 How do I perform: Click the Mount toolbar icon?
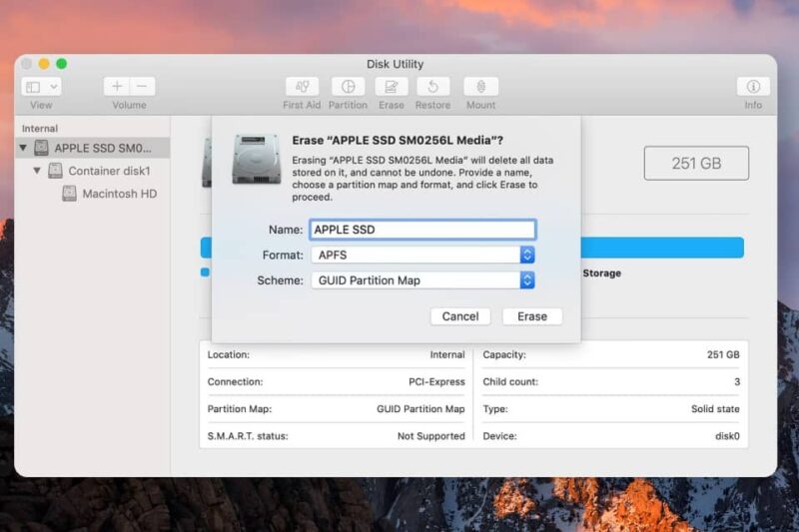480,87
